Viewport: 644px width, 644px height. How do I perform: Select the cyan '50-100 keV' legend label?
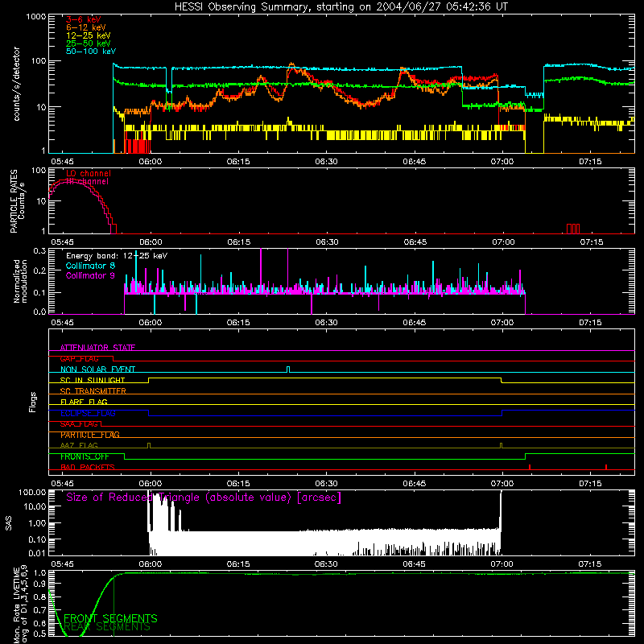pyautogui.click(x=91, y=52)
